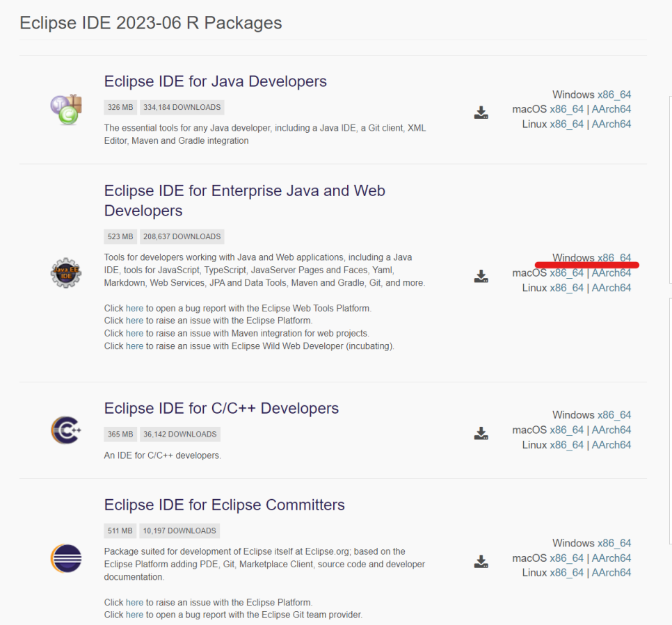Download Linux x86_64 for Java Developers
The height and width of the screenshot is (625, 672).
point(566,124)
